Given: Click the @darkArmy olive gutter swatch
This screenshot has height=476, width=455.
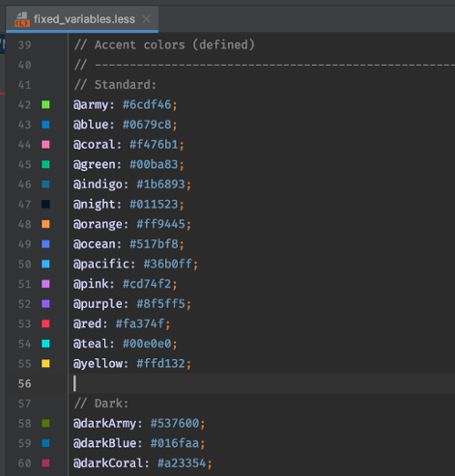Looking at the screenshot, I should tap(45, 423).
